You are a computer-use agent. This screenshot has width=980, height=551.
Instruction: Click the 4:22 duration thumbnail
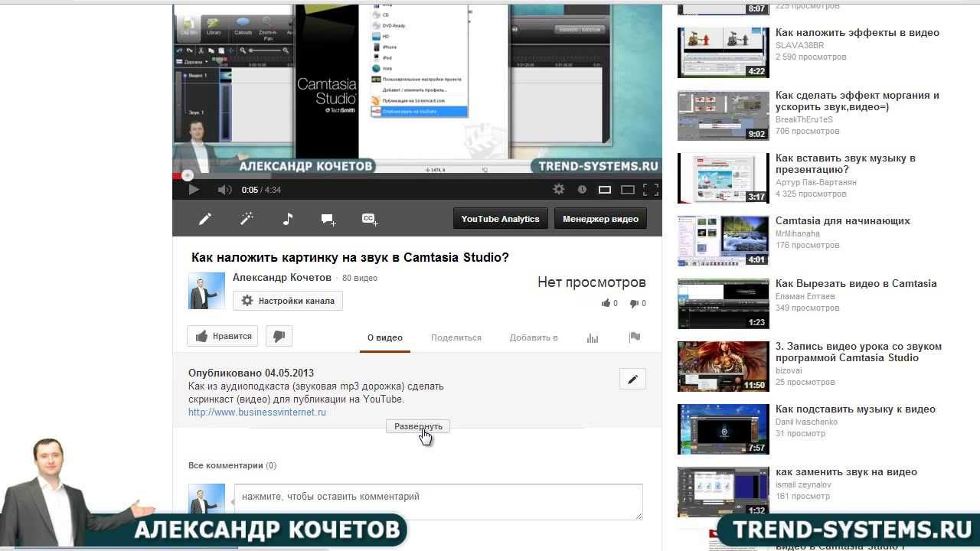tap(724, 52)
